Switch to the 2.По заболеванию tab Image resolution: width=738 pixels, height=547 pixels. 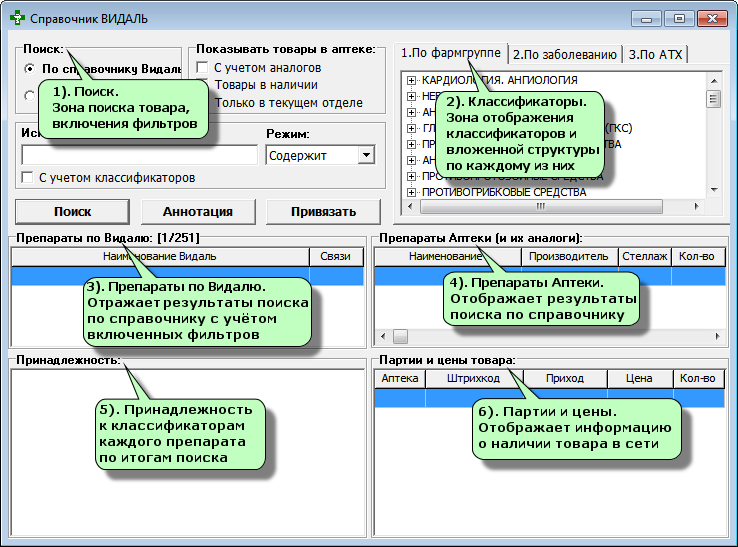point(565,55)
